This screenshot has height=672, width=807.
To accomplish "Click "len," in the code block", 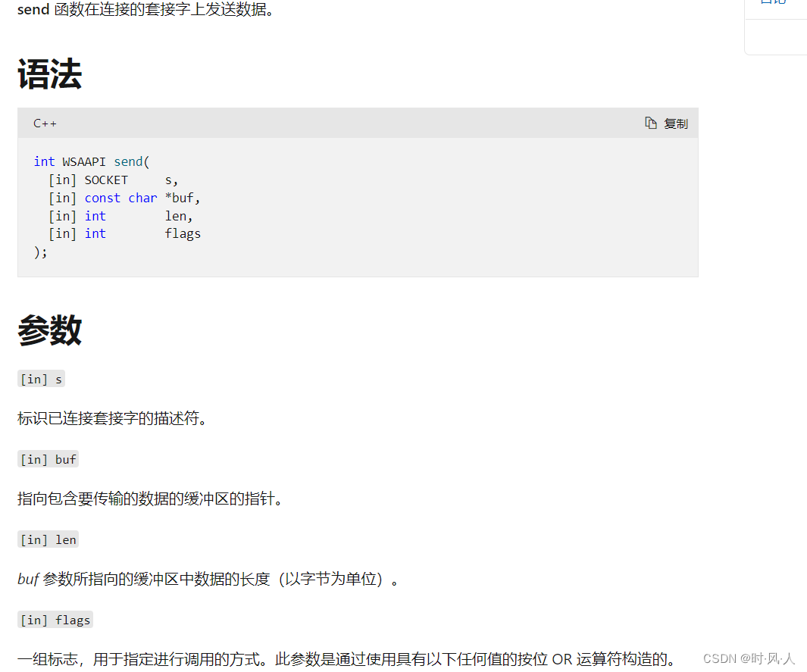I will click(x=179, y=216).
